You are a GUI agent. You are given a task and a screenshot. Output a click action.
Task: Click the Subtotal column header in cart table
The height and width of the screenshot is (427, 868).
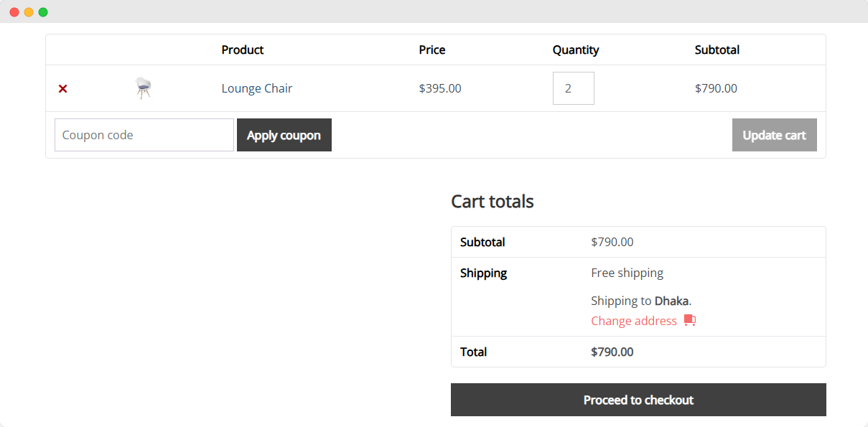coord(717,50)
